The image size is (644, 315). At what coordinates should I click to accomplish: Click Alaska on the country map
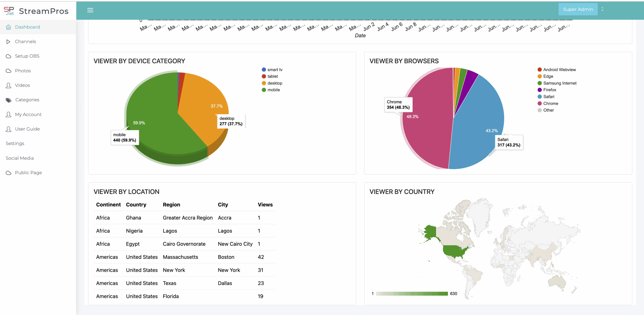(x=431, y=232)
